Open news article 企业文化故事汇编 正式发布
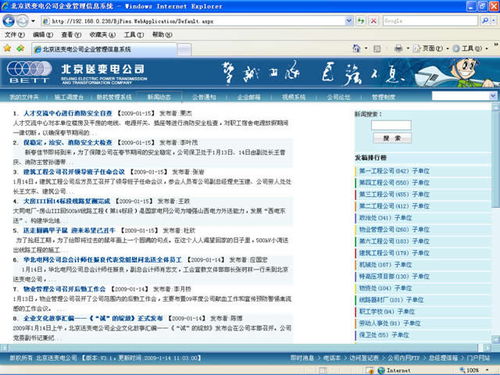This screenshot has width=500, height=375. (x=93, y=318)
